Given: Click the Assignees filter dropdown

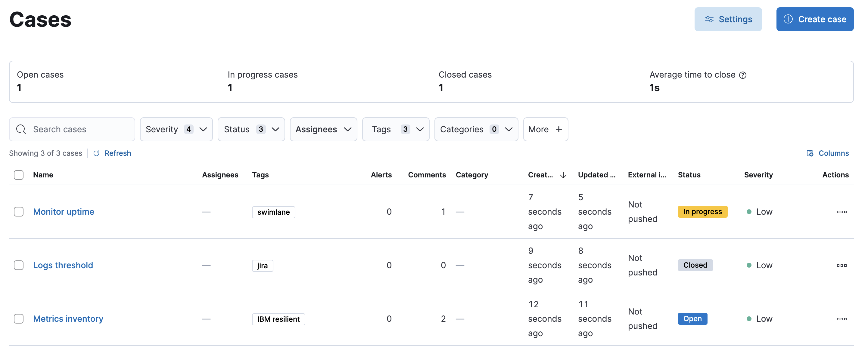Looking at the screenshot, I should pyautogui.click(x=323, y=129).
